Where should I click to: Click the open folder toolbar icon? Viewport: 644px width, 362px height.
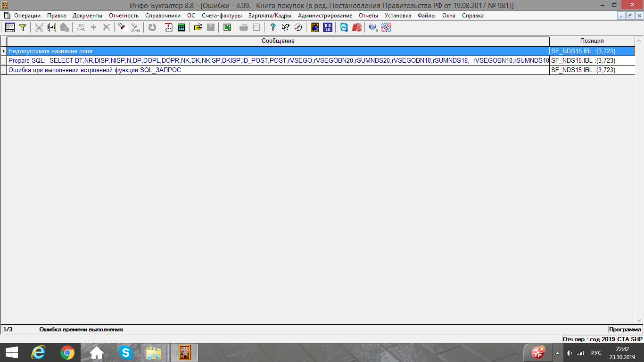point(198,27)
